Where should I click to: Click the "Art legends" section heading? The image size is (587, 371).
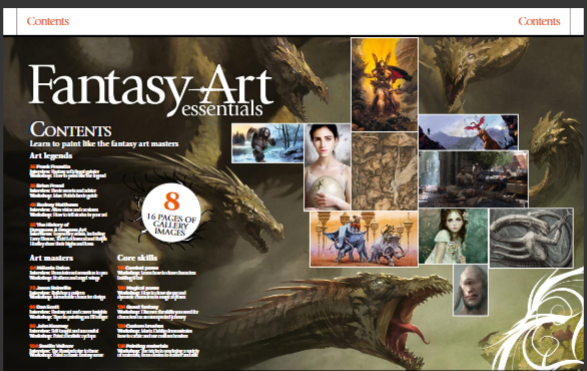(x=51, y=156)
